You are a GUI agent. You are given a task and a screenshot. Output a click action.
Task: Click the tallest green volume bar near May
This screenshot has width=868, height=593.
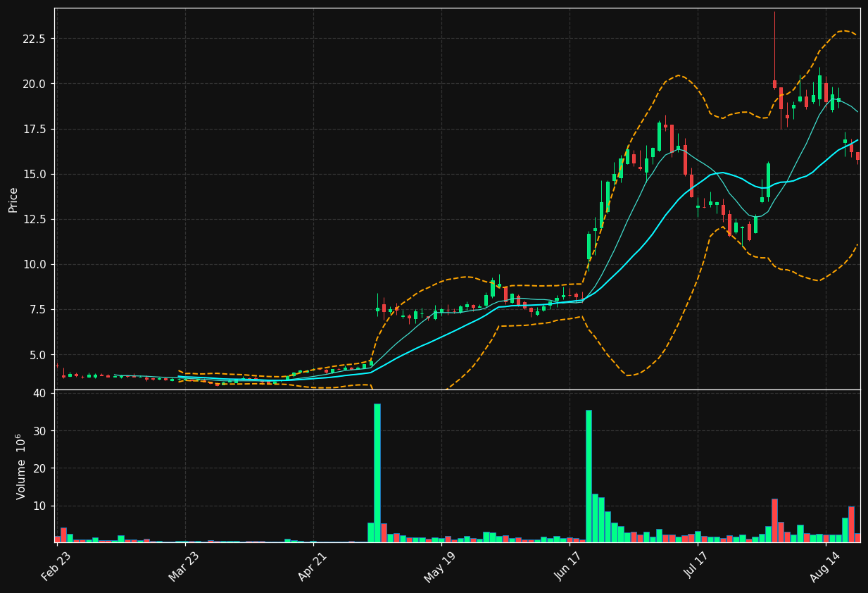377,473
